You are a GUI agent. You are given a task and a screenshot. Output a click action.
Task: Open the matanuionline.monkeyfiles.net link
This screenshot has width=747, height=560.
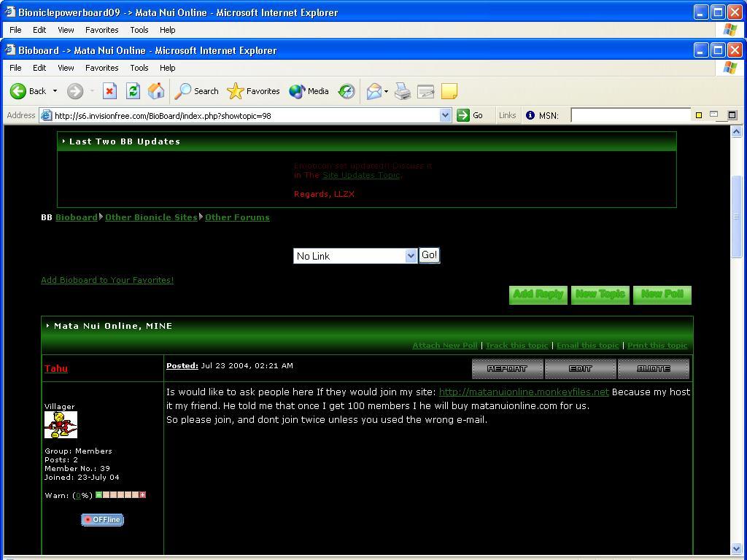[524, 392]
